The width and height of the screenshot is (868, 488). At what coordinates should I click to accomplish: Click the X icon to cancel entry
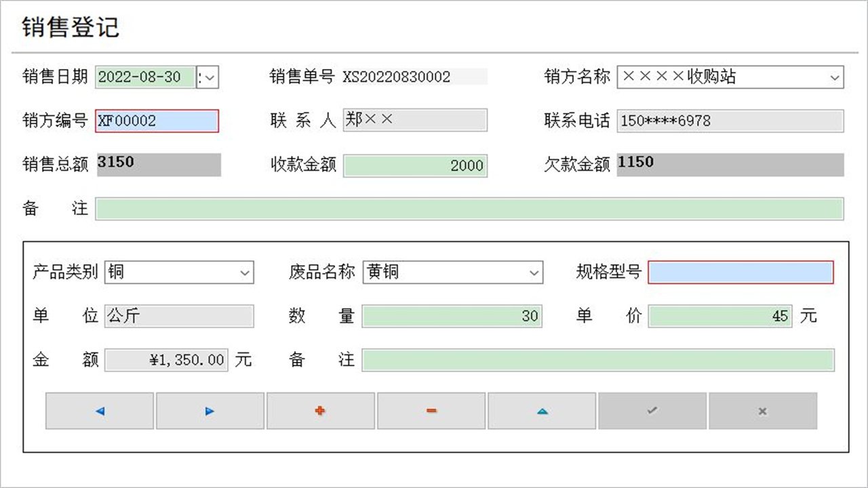click(x=763, y=411)
